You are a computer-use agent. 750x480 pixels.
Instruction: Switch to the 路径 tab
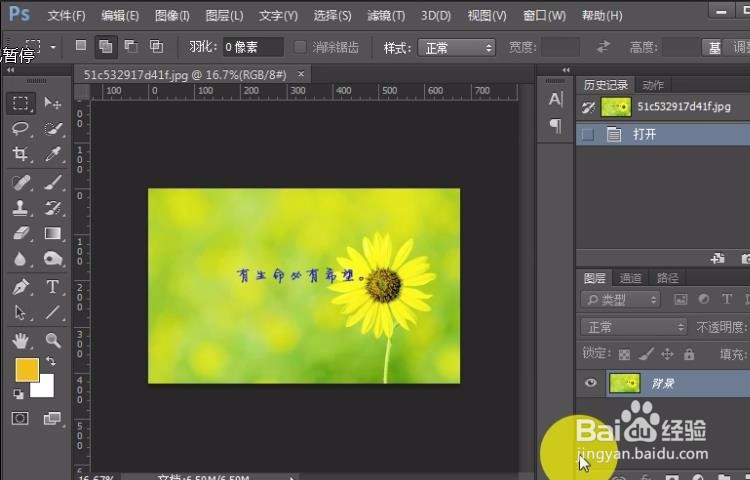(667, 278)
